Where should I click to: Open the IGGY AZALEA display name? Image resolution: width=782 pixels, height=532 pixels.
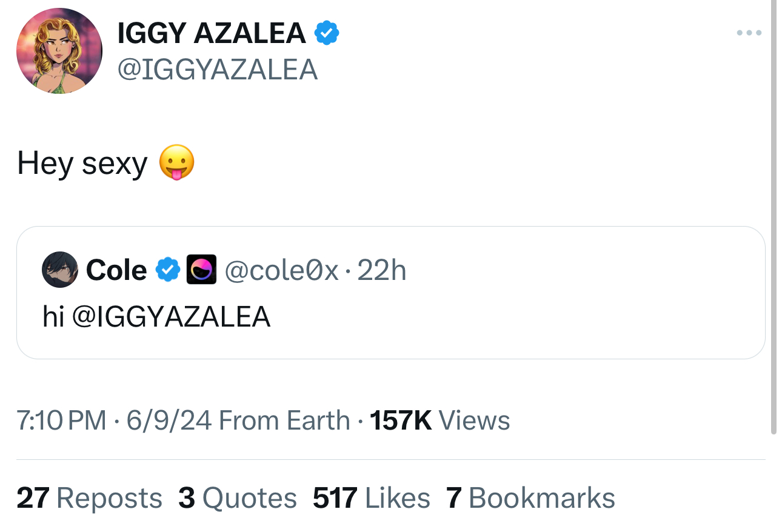pos(211,33)
